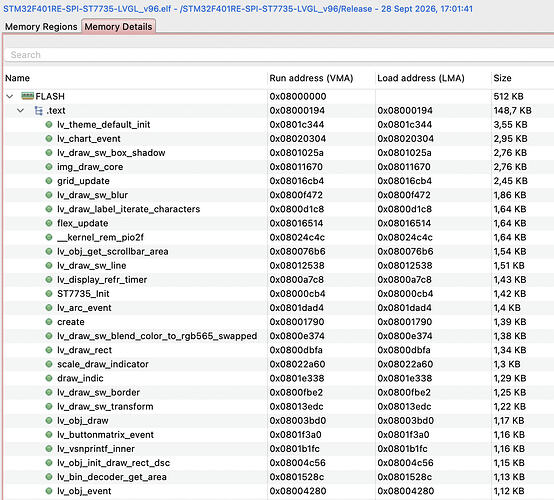Click green symbol icon for lv_draw_rect
Image resolution: width=554 pixels, height=500 pixels.
pos(49,350)
